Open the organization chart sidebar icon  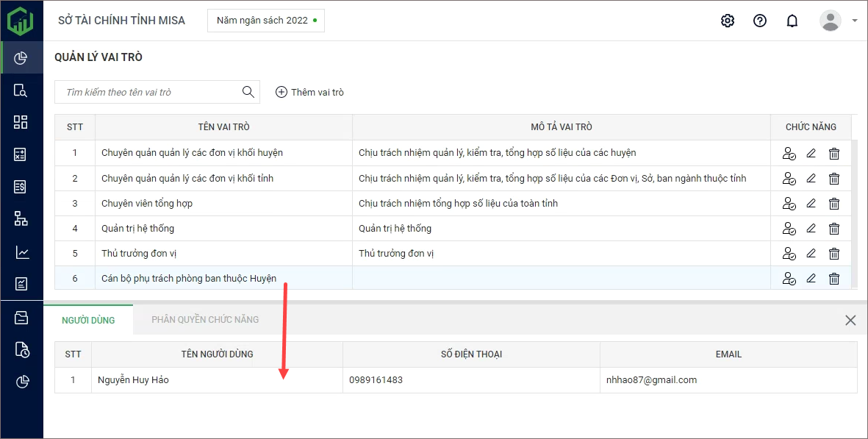click(21, 218)
